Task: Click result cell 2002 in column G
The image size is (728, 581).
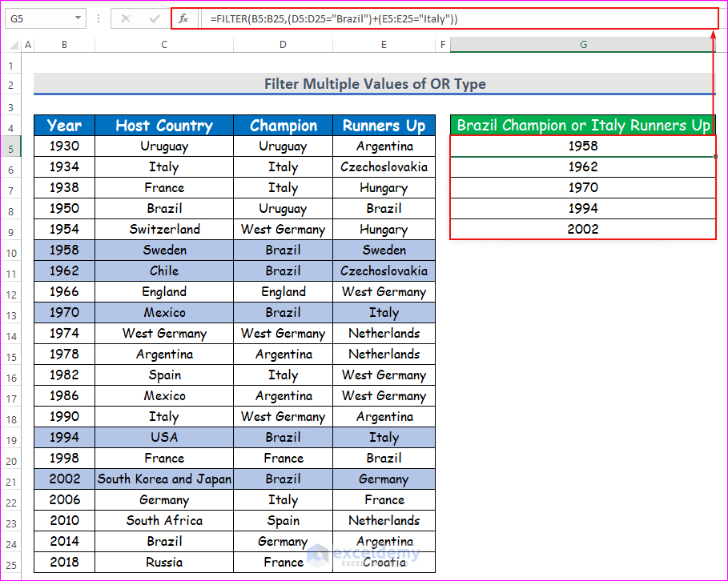Action: pyautogui.click(x=583, y=229)
